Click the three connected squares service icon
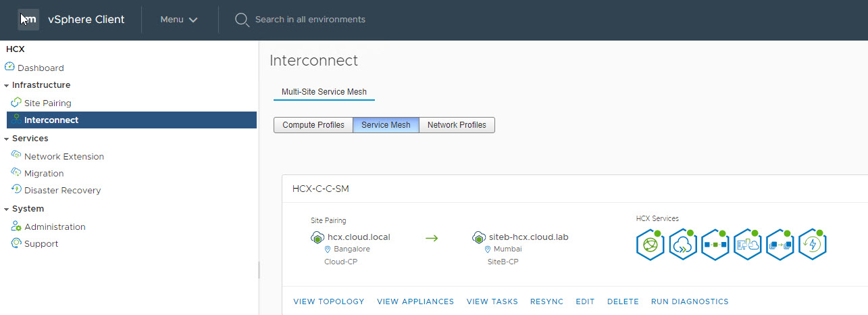 (x=715, y=245)
